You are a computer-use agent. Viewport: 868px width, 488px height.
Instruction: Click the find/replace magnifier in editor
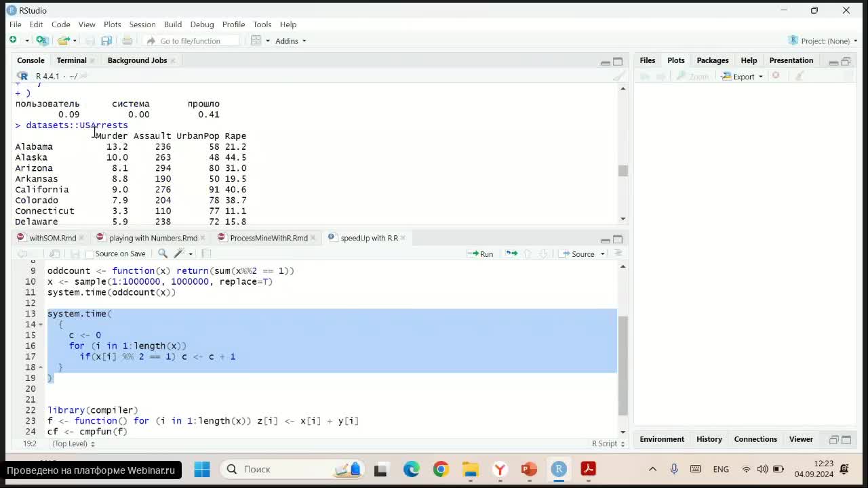(163, 253)
